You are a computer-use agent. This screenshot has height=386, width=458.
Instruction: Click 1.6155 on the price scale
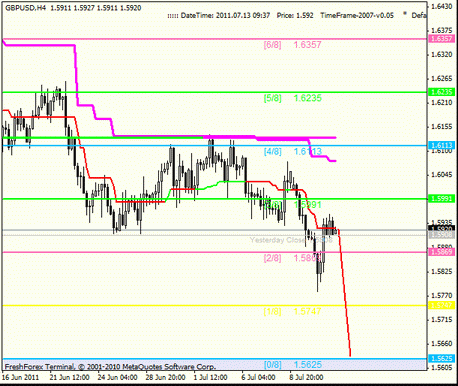pyautogui.click(x=442, y=127)
